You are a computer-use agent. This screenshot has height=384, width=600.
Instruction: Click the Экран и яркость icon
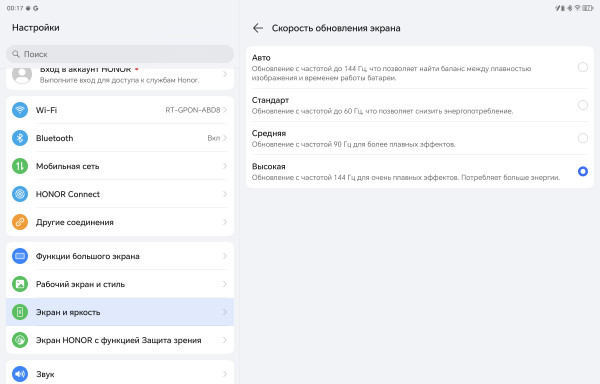20,312
